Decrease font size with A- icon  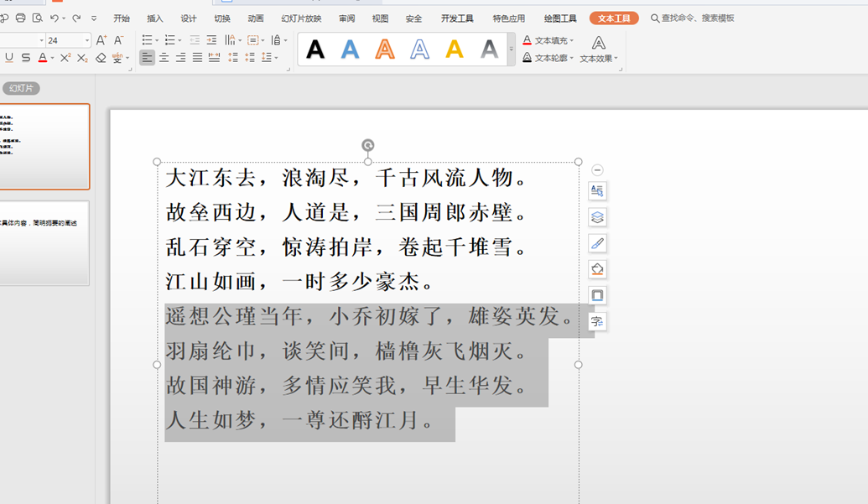tap(118, 39)
